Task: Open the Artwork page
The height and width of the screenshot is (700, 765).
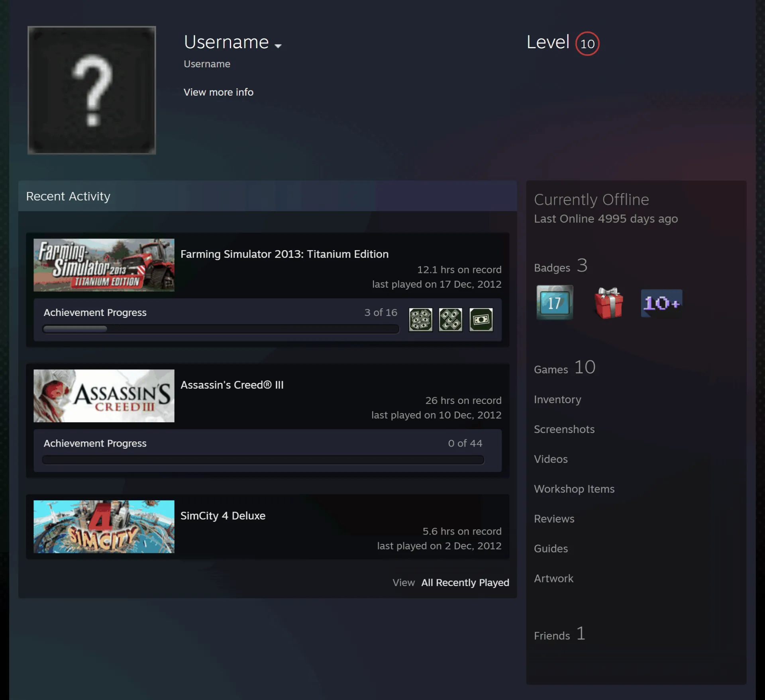Action: click(553, 578)
